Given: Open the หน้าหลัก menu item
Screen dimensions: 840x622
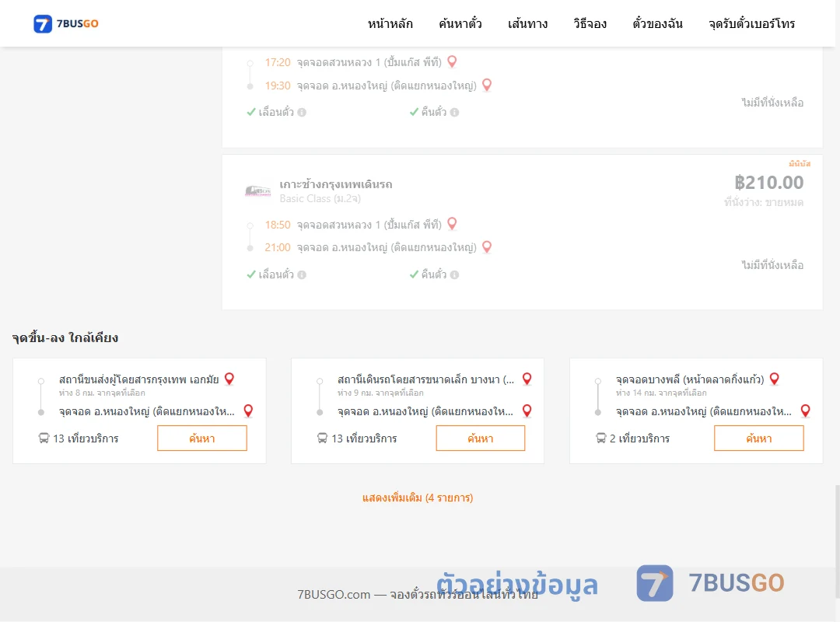Looking at the screenshot, I should [x=390, y=23].
